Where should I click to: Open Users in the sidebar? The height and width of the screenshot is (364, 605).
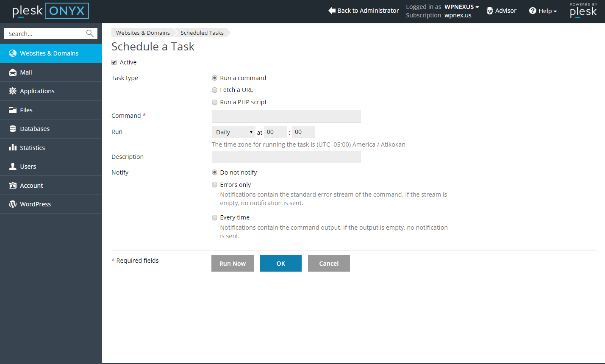coord(51,167)
